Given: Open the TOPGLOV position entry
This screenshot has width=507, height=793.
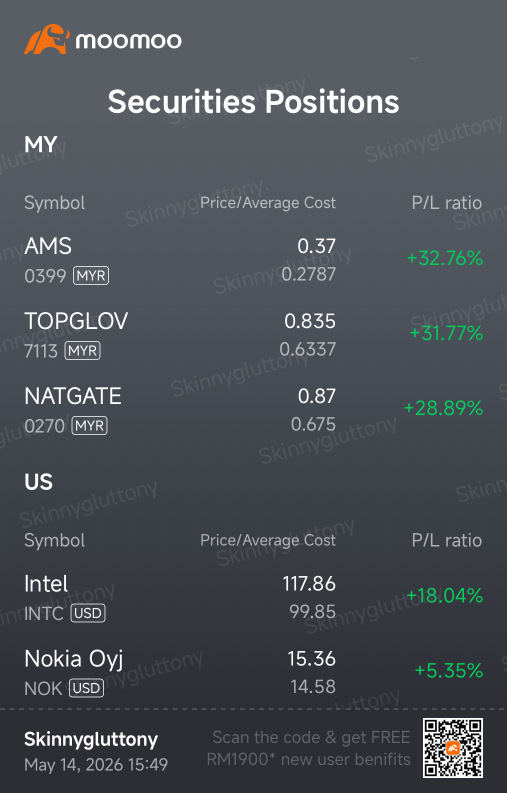Looking at the screenshot, I should point(254,335).
